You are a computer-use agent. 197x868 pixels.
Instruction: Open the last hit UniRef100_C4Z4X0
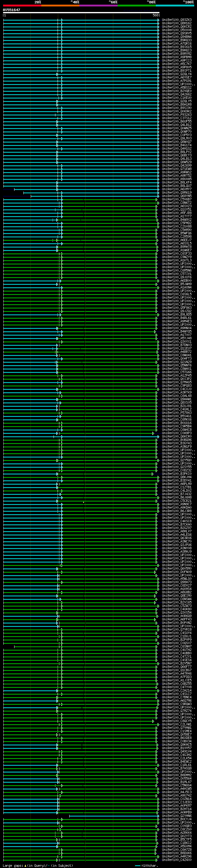coord(177,860)
